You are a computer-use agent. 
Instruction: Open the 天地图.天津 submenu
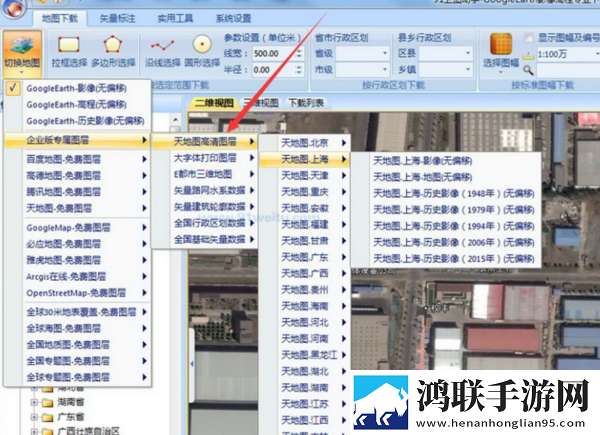point(305,175)
